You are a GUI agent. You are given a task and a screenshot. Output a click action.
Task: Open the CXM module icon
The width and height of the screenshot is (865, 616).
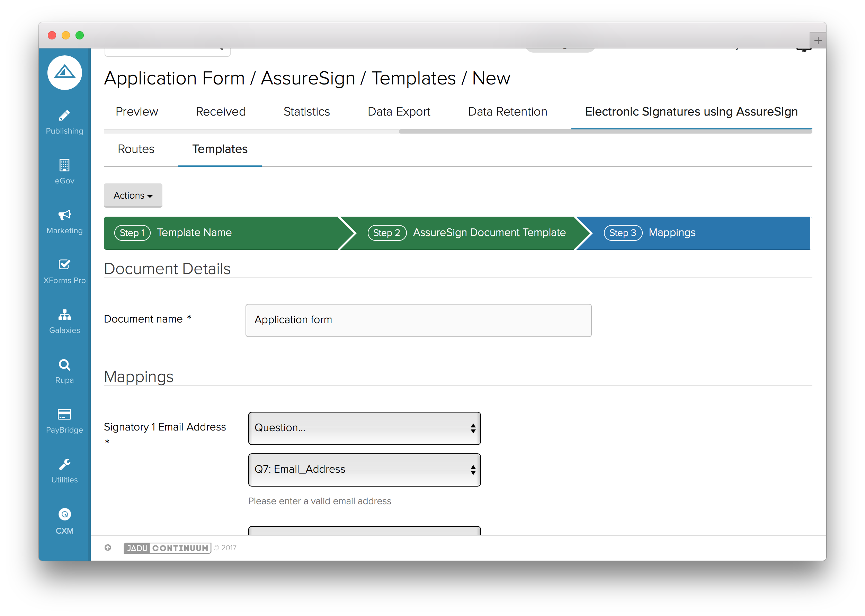64,514
